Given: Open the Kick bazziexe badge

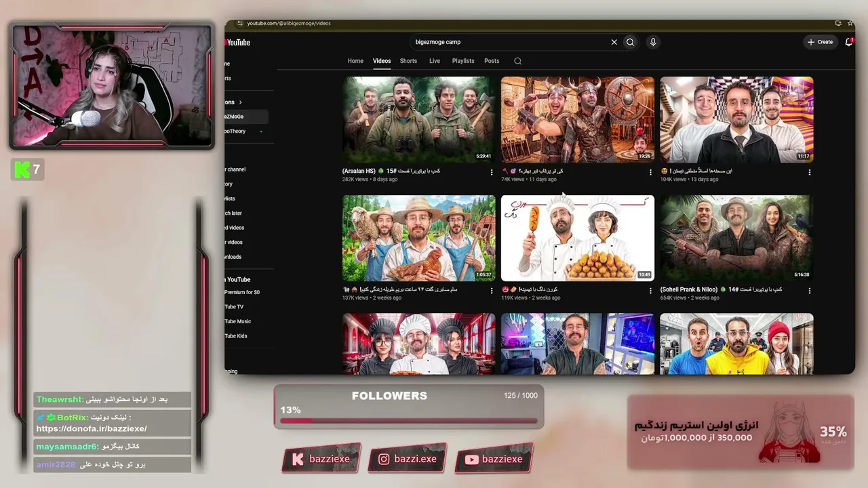Looking at the screenshot, I should click(321, 459).
